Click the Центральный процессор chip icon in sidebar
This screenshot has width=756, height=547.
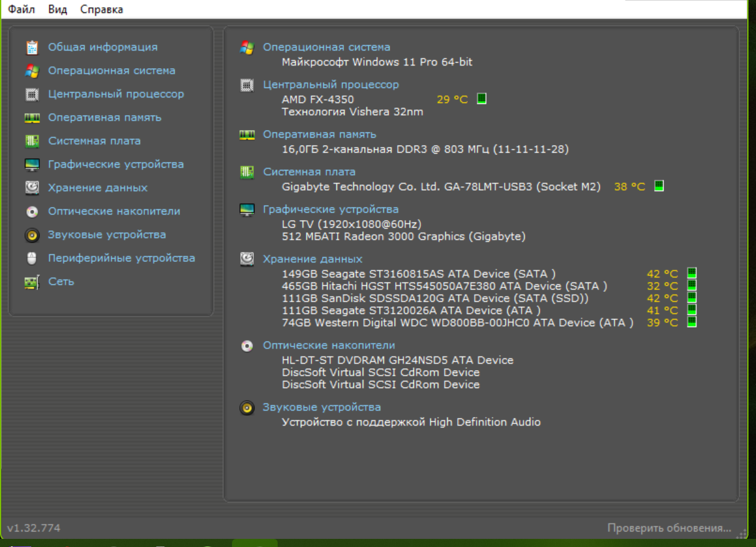[32, 94]
